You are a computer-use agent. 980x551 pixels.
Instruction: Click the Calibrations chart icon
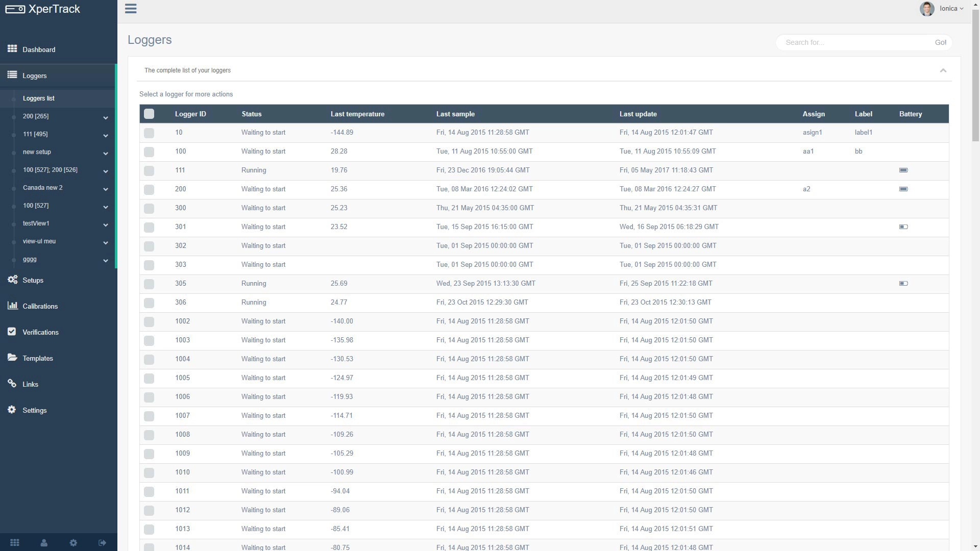pyautogui.click(x=12, y=306)
